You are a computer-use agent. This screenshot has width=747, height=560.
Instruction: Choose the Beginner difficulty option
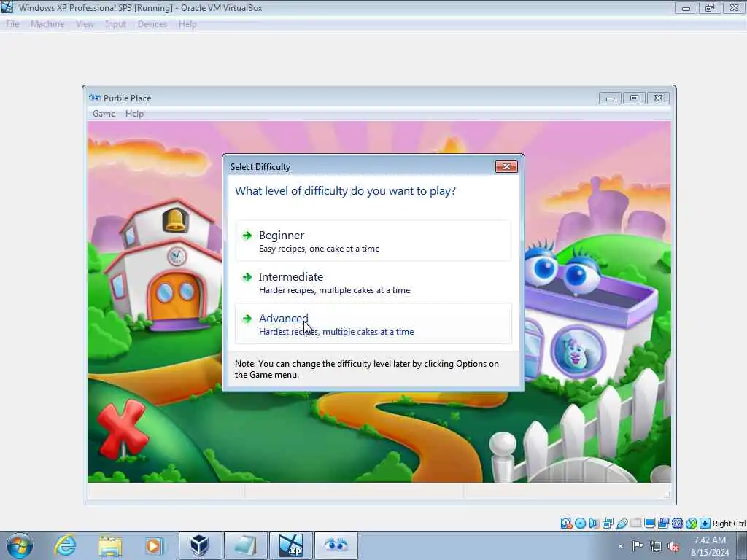click(373, 241)
